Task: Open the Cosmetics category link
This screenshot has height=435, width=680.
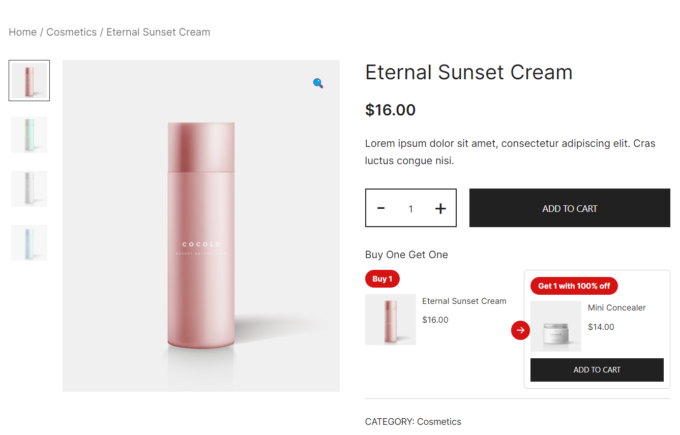Action: [439, 422]
